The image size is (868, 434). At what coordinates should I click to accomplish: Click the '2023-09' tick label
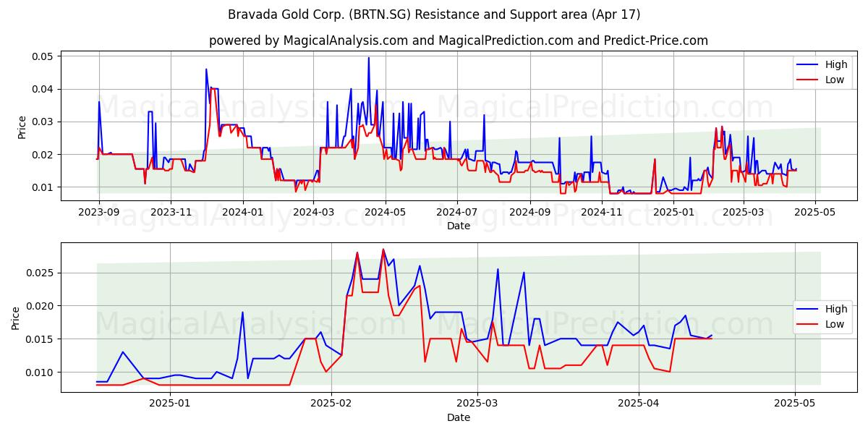pyautogui.click(x=98, y=212)
